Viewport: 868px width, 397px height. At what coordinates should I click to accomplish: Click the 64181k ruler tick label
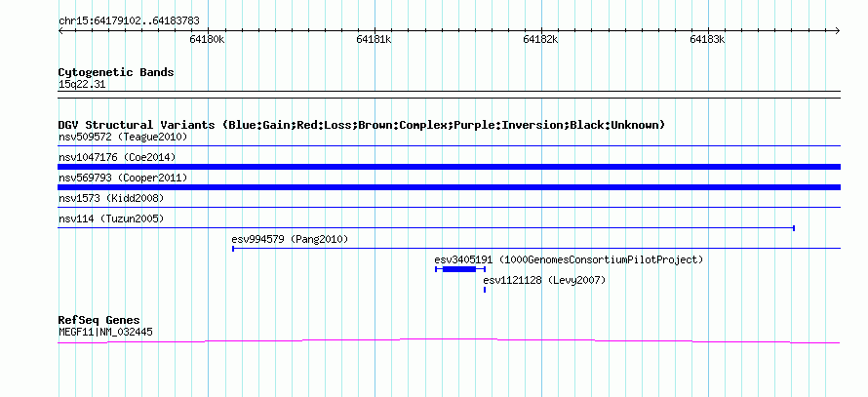point(375,39)
